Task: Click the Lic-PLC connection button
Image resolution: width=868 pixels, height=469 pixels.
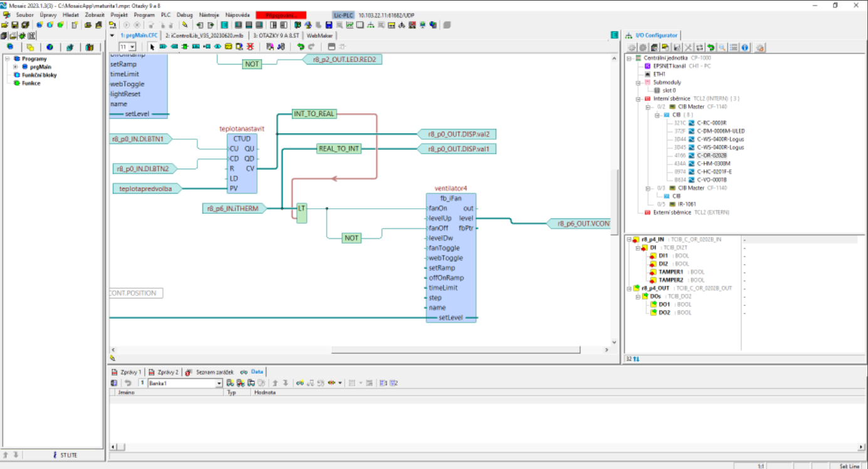Action: (343, 14)
